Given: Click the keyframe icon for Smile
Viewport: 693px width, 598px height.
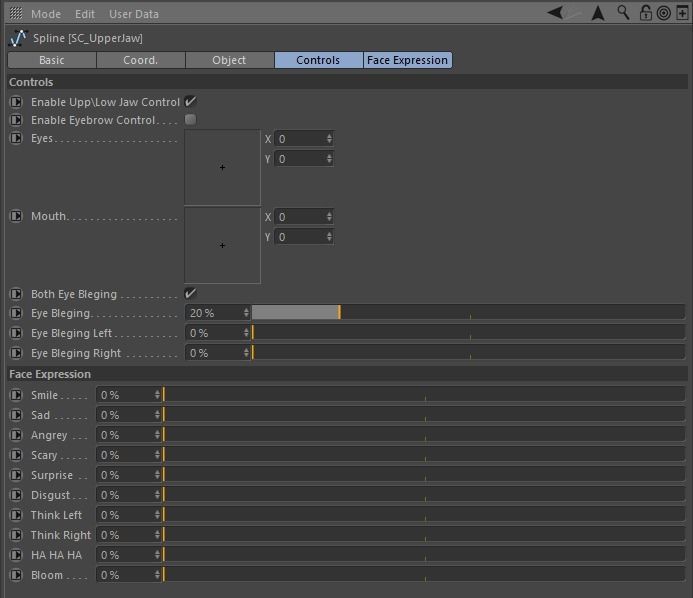Looking at the screenshot, I should [x=16, y=395].
